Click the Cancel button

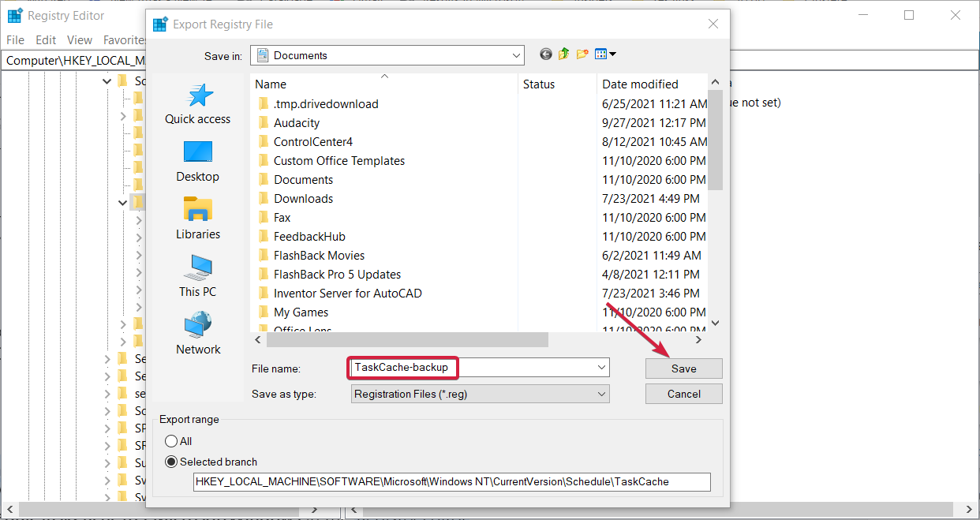tap(683, 394)
